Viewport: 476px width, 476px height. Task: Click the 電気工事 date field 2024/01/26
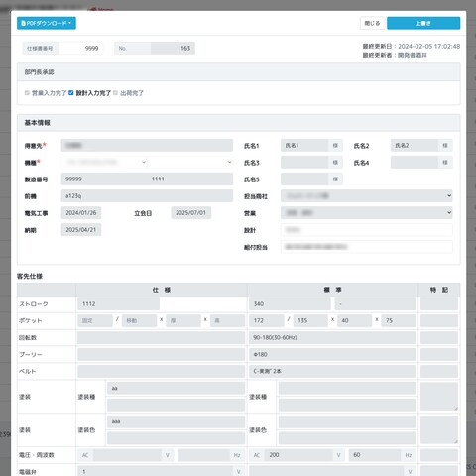[x=81, y=213]
